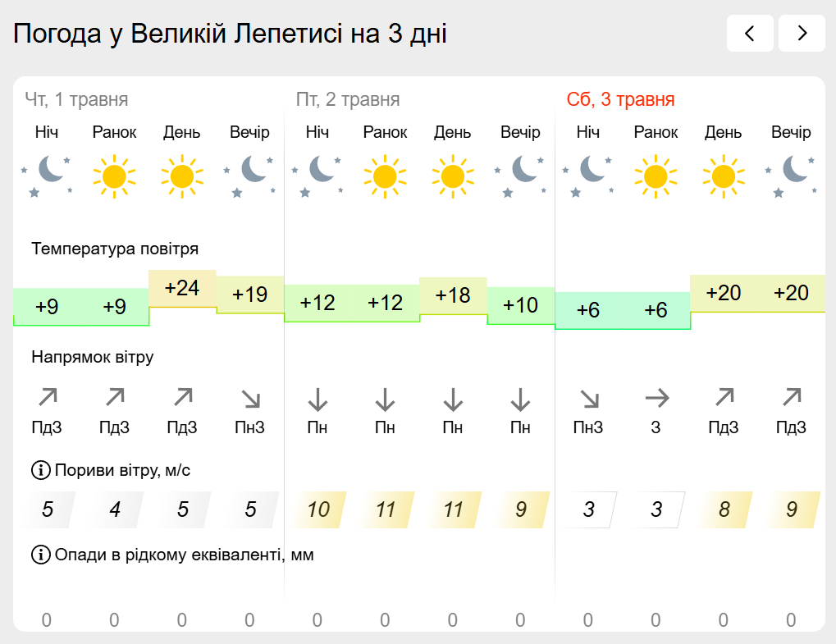Click Saturday Ніч ПнЗ wind arrow

click(x=588, y=399)
